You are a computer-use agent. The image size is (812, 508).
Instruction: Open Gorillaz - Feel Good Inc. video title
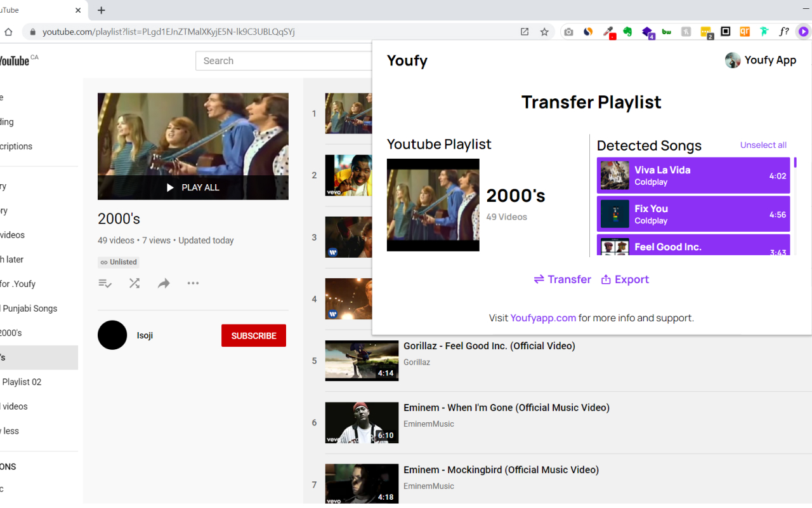tap(489, 346)
